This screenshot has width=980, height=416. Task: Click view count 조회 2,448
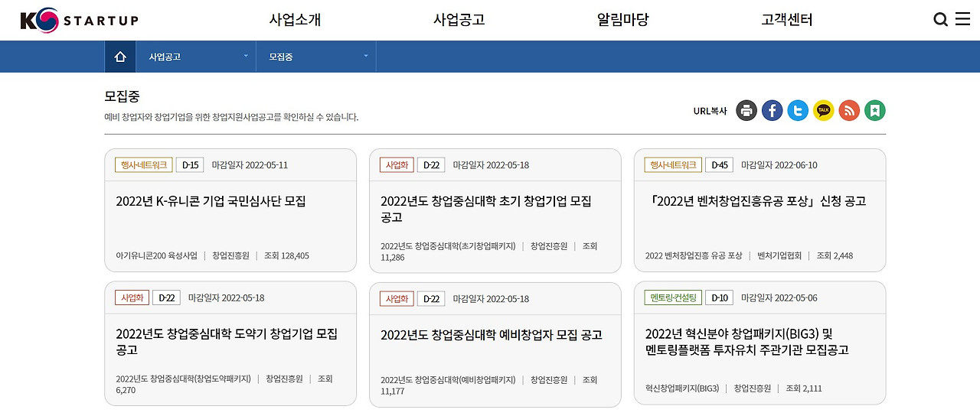click(x=835, y=255)
